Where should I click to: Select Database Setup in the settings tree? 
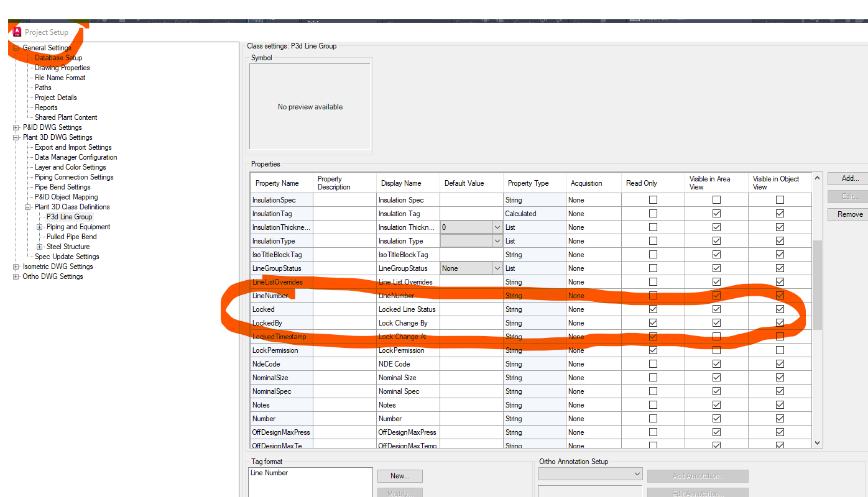click(58, 57)
